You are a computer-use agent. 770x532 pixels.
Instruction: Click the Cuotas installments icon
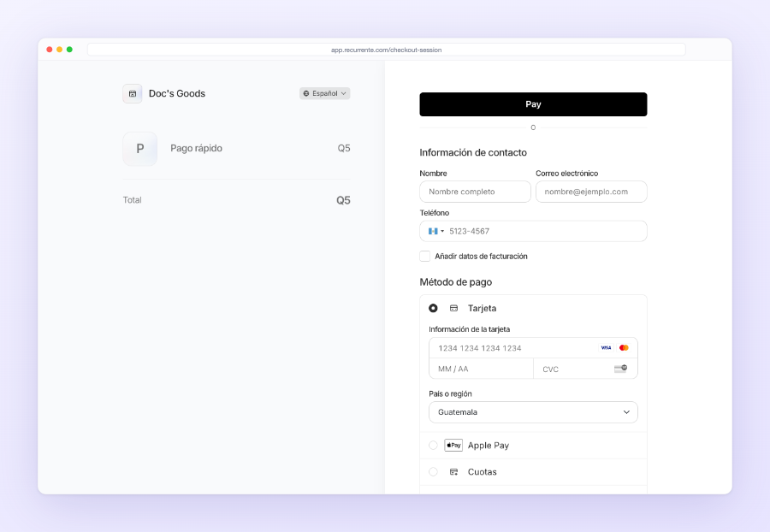[453, 471]
